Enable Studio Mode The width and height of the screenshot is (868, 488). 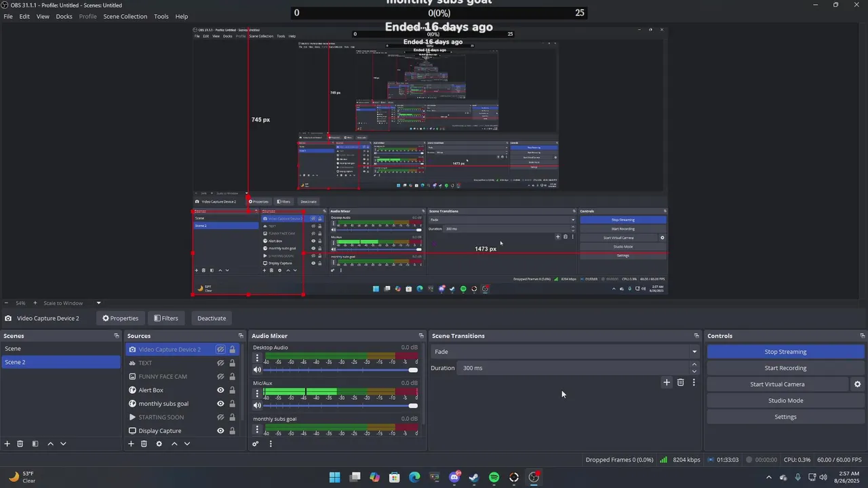pos(785,401)
